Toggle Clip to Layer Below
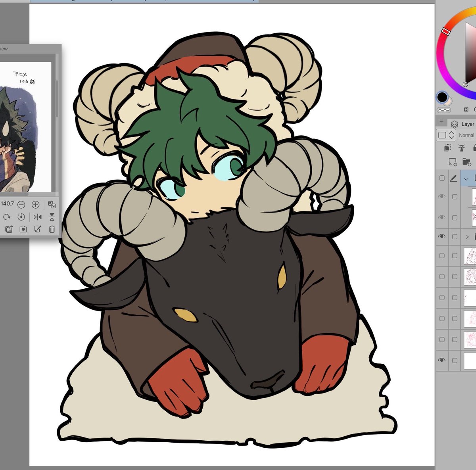 [x=447, y=148]
